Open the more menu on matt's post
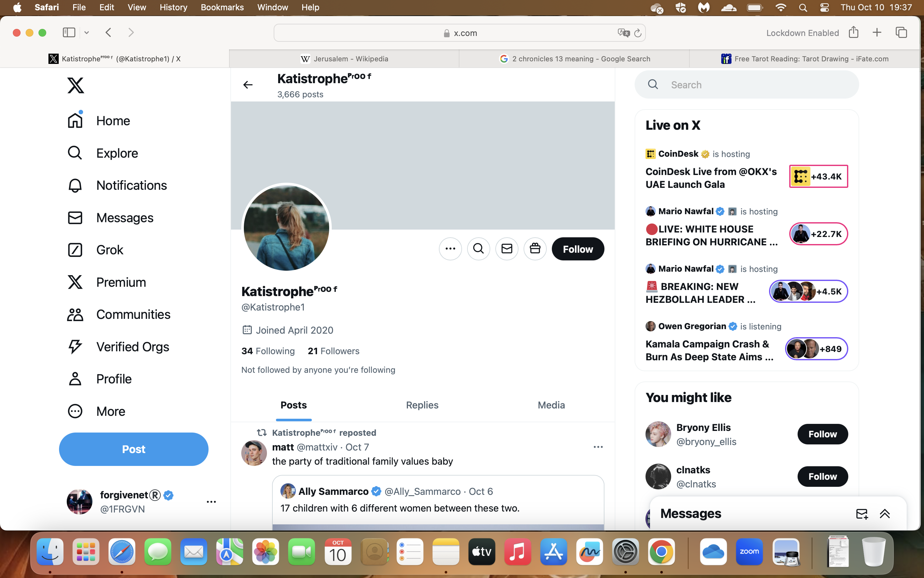 pos(598,447)
